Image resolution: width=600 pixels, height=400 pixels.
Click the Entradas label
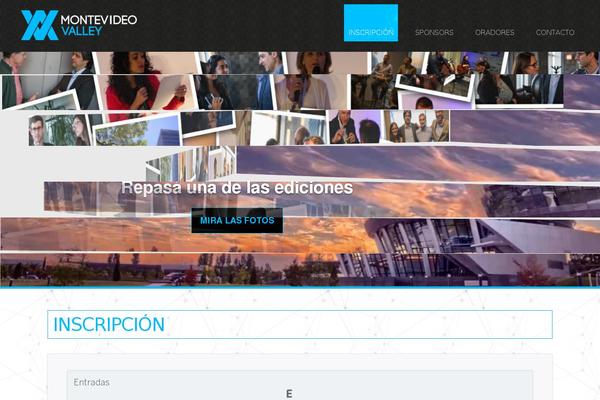[91, 382]
